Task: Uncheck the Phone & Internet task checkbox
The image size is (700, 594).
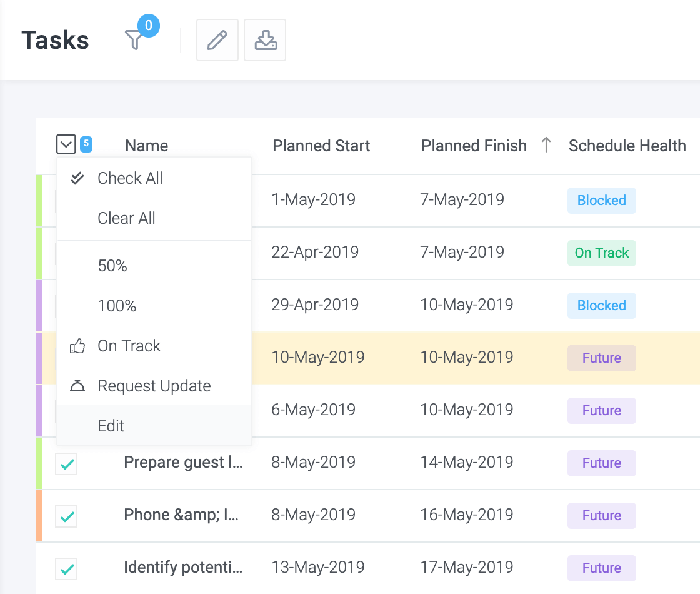Action: (x=66, y=516)
